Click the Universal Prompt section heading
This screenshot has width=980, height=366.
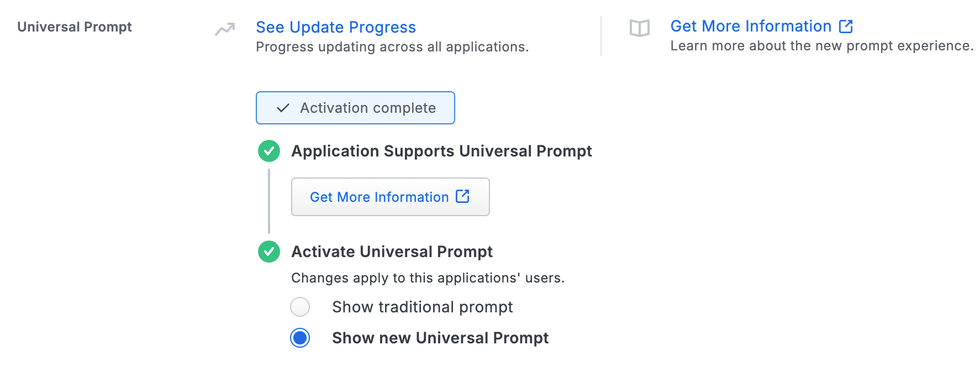click(x=75, y=27)
